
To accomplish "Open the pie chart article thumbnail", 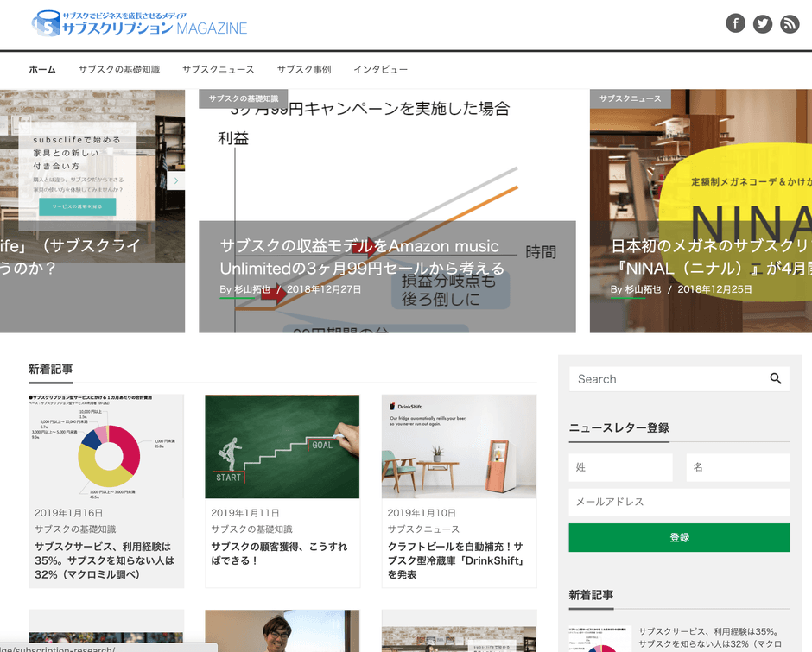I will click(106, 446).
